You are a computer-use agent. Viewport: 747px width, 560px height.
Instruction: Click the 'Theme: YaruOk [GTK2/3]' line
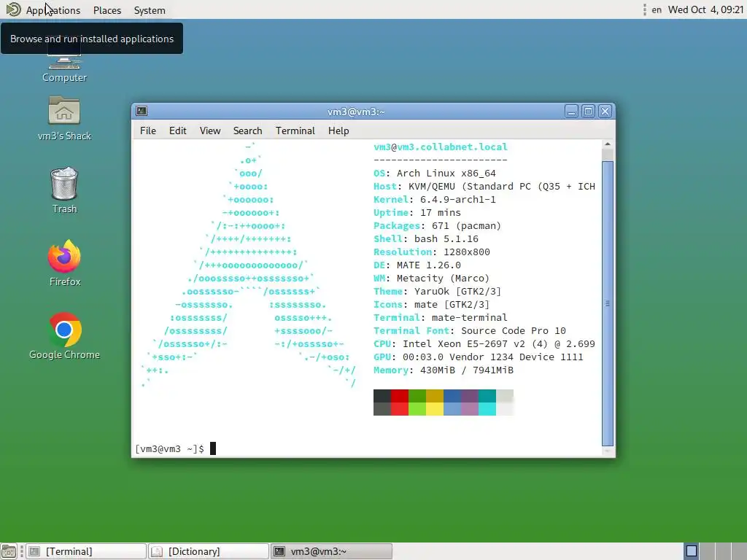point(438,292)
